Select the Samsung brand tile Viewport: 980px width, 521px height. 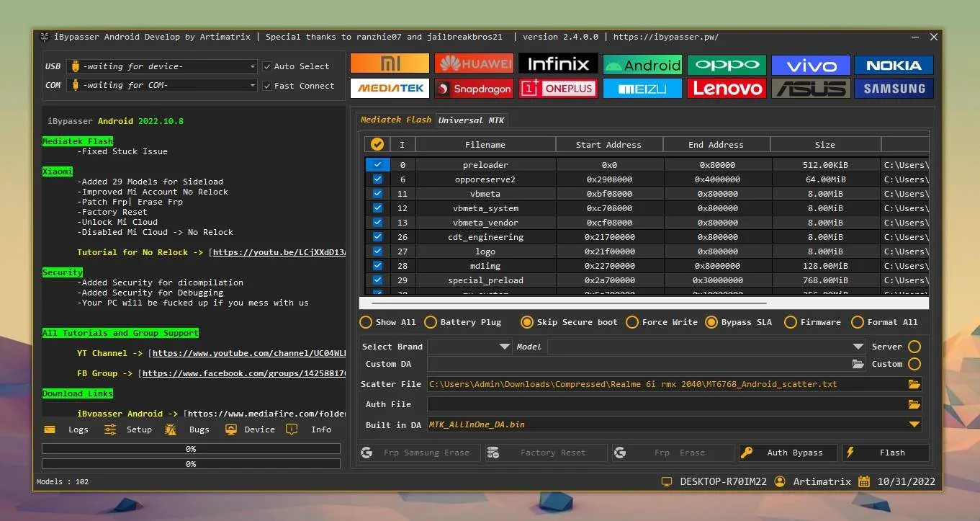point(894,89)
